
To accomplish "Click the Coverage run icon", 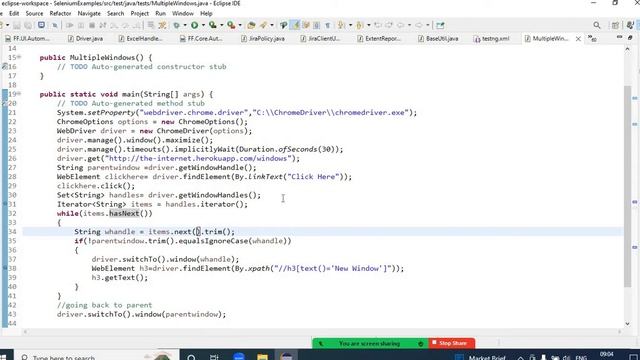I will pyautogui.click(x=213, y=25).
